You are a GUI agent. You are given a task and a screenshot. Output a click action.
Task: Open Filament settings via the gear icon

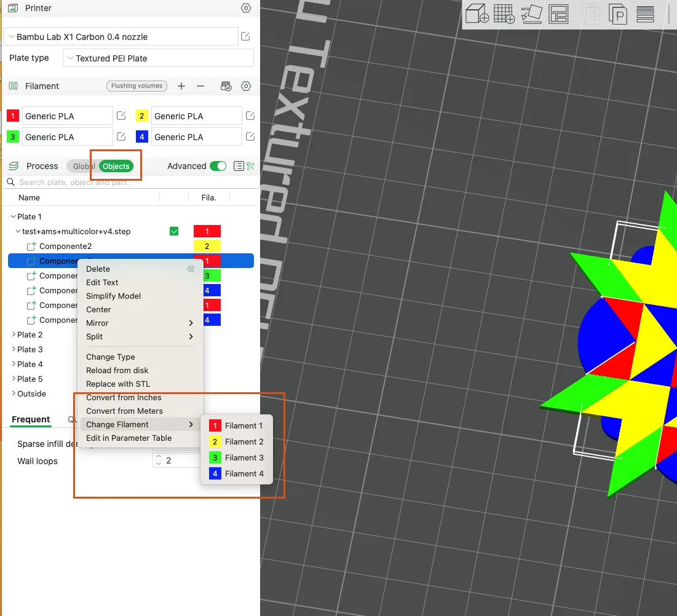[x=246, y=86]
